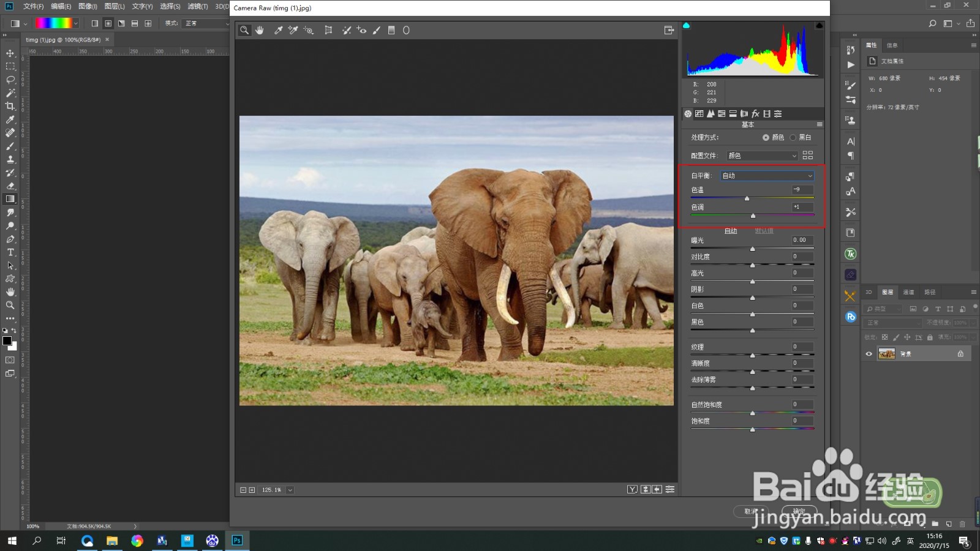Open the 配置文件 profile dropdown

click(x=762, y=156)
